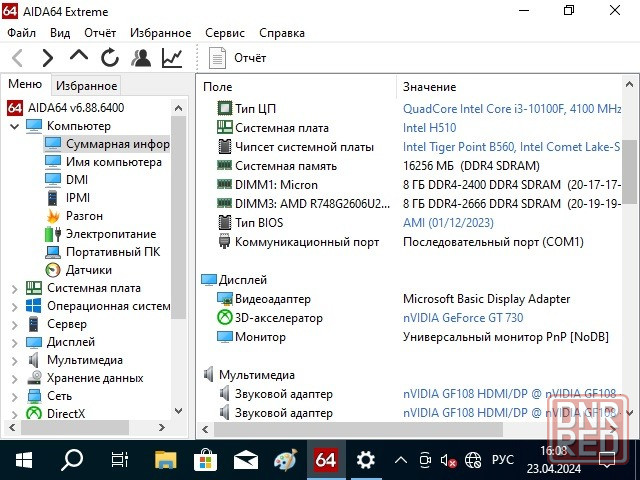The width and height of the screenshot is (640, 480).
Task: Click the Электропитание battery icon
Action: coord(53,234)
